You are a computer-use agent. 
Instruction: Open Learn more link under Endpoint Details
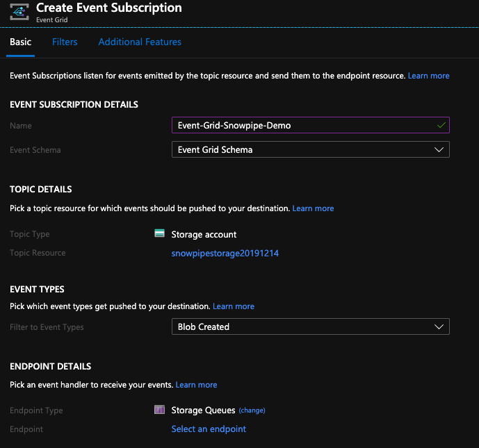pos(197,385)
